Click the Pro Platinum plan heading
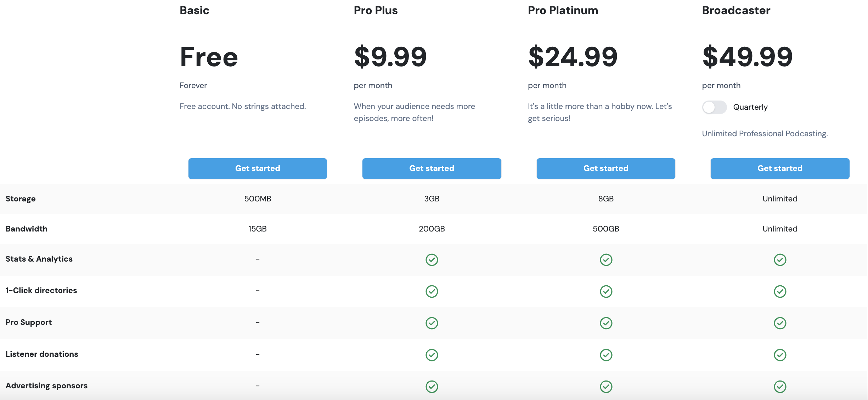 click(563, 11)
